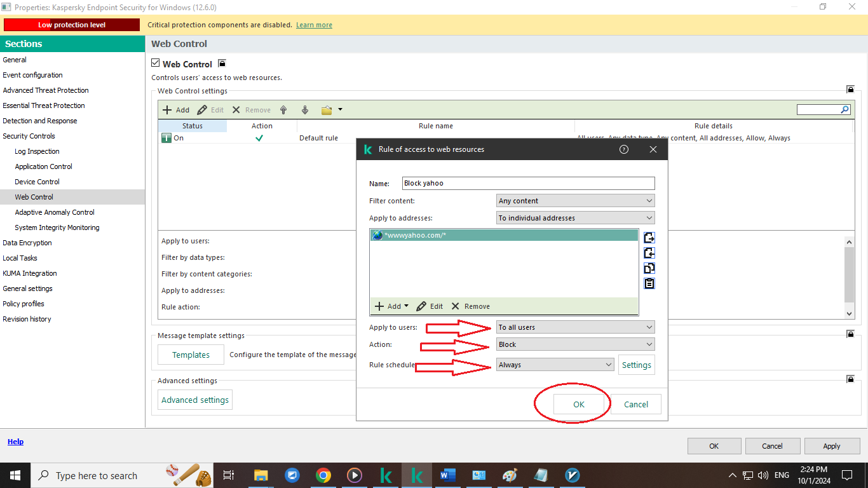The width and height of the screenshot is (868, 488).
Task: Click the Edit pencil in the address list
Action: (x=430, y=306)
